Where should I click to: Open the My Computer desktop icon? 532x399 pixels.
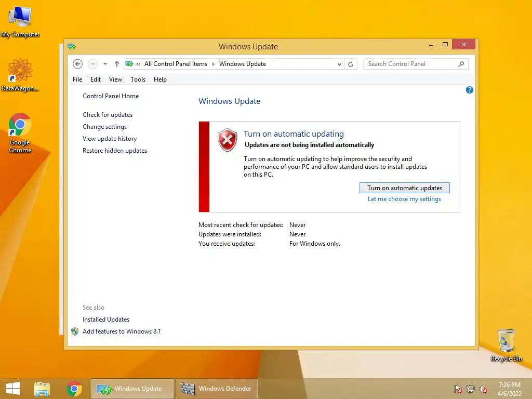tap(20, 22)
